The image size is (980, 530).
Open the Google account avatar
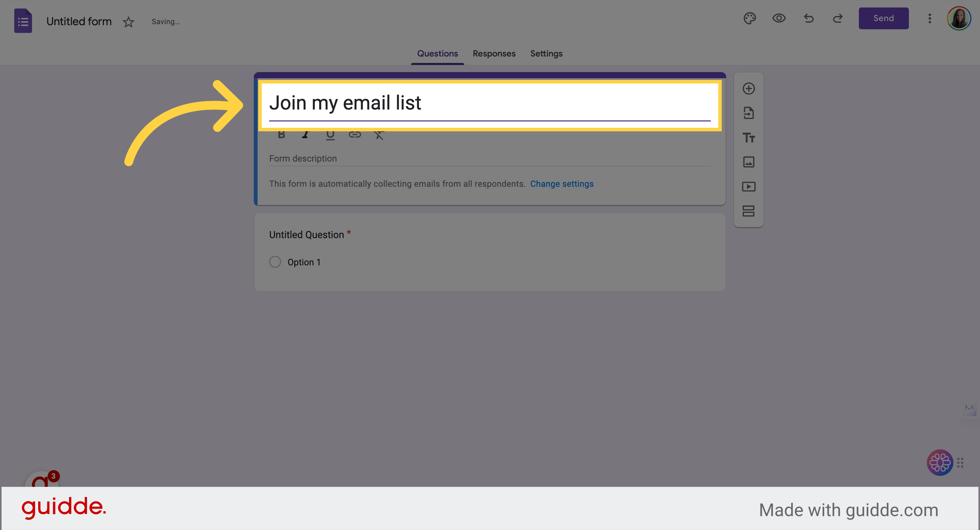(x=959, y=18)
